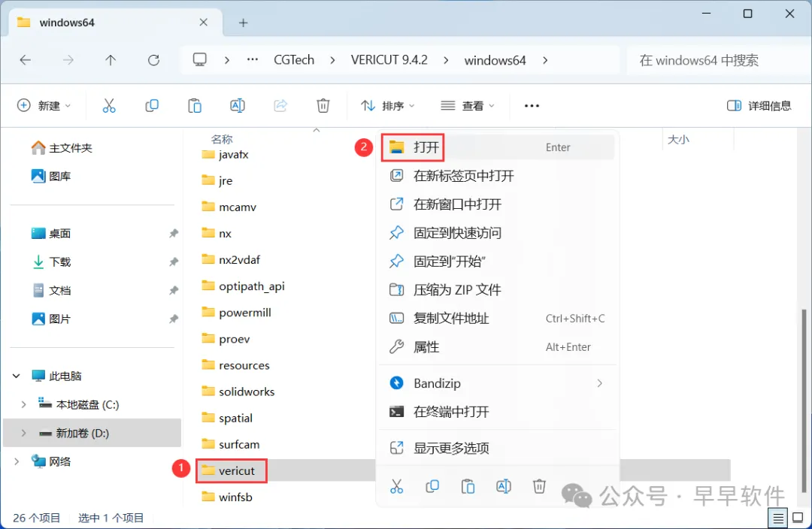The image size is (812, 529).
Task: Choose 显示更多选项
Action: (x=497, y=449)
